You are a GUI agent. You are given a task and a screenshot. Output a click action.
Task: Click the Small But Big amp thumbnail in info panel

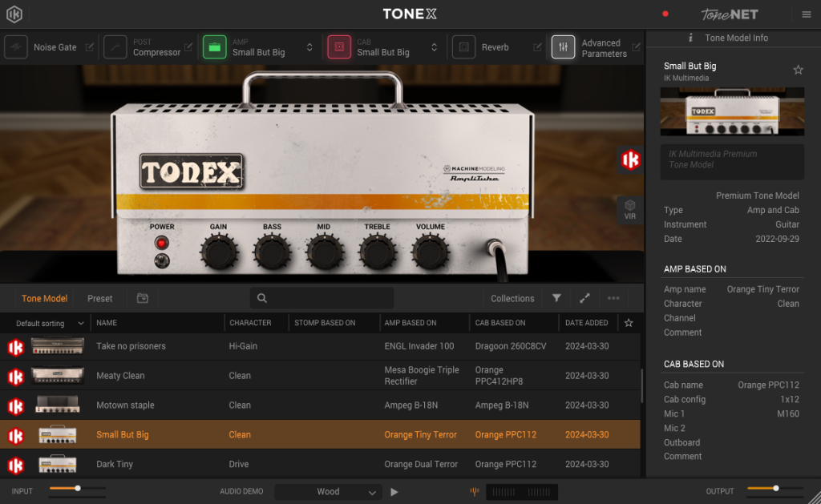(x=732, y=111)
